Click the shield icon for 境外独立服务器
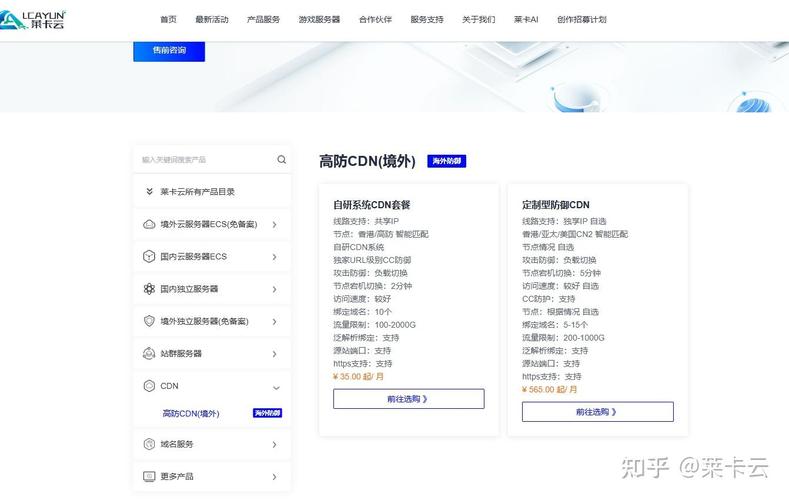The width and height of the screenshot is (789, 500). point(149,321)
